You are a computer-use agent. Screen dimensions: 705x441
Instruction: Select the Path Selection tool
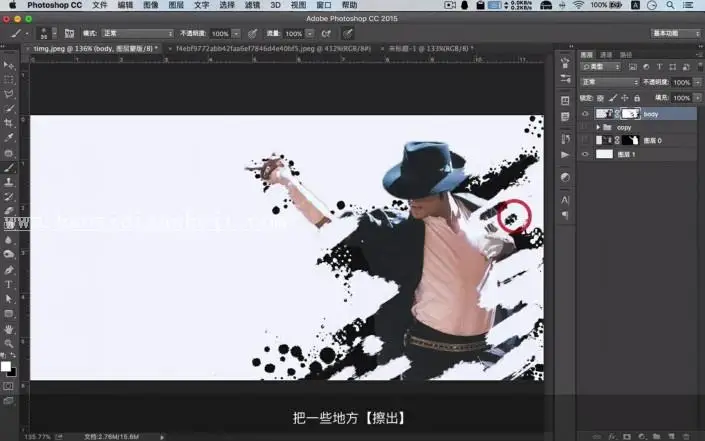[x=9, y=299]
